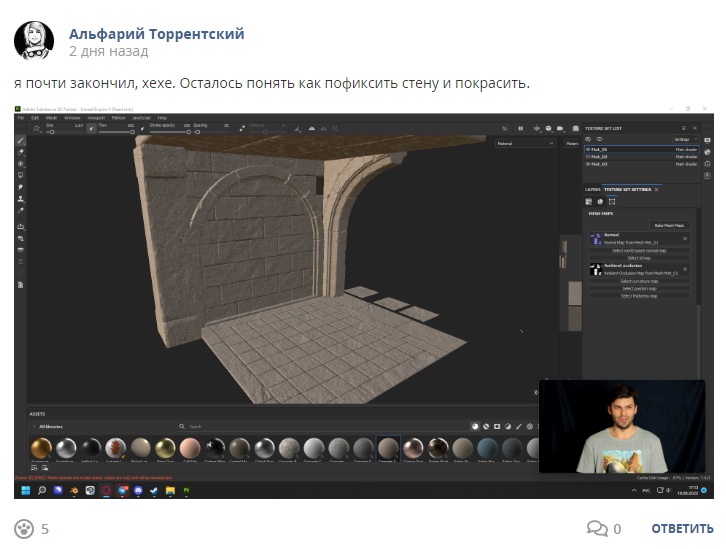This screenshot has width=726, height=549.
Task: Switch to the Layers tab
Action: [x=593, y=190]
